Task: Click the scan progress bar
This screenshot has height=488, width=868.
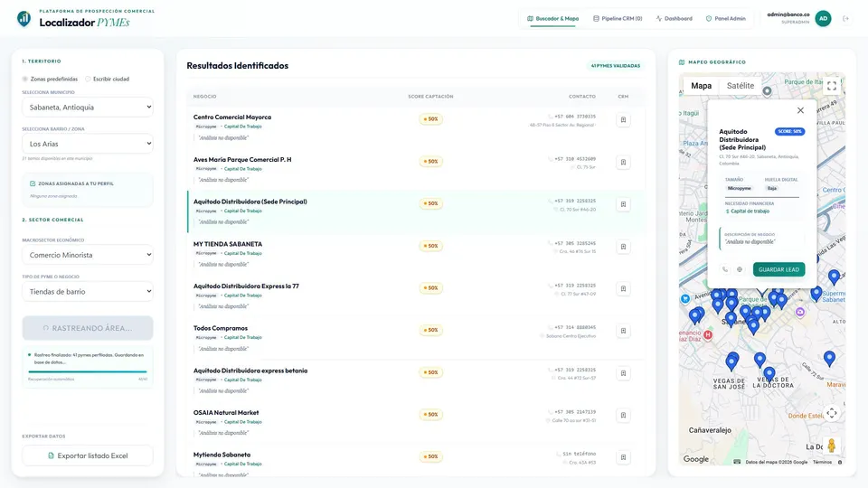Action: point(88,371)
